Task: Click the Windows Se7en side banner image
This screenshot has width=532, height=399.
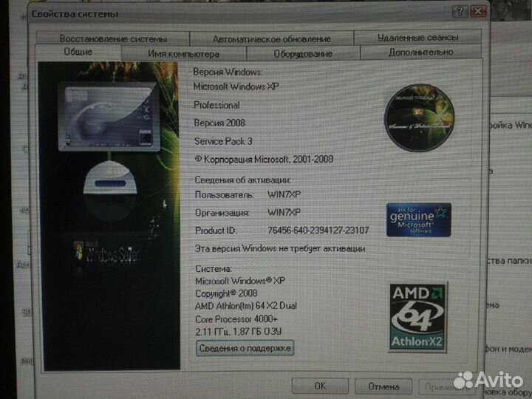Action: click(109, 216)
